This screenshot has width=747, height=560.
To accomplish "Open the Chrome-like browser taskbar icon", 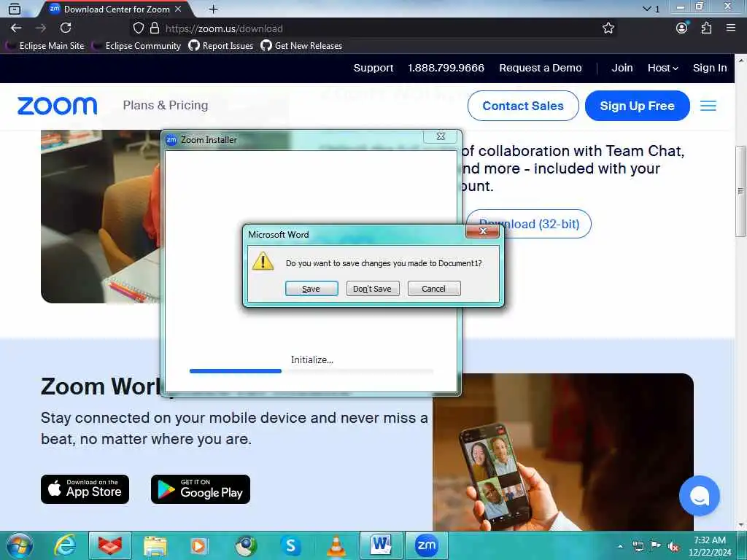I will tap(246, 545).
